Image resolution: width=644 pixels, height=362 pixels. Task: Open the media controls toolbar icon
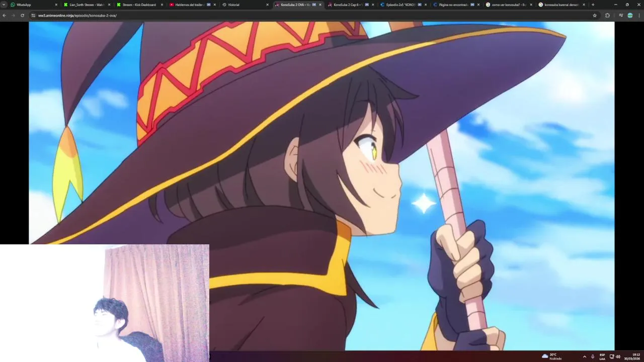click(x=621, y=16)
